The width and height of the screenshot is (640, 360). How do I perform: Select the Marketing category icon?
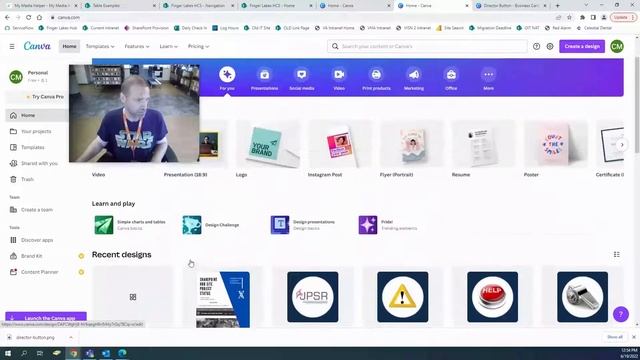tap(414, 75)
